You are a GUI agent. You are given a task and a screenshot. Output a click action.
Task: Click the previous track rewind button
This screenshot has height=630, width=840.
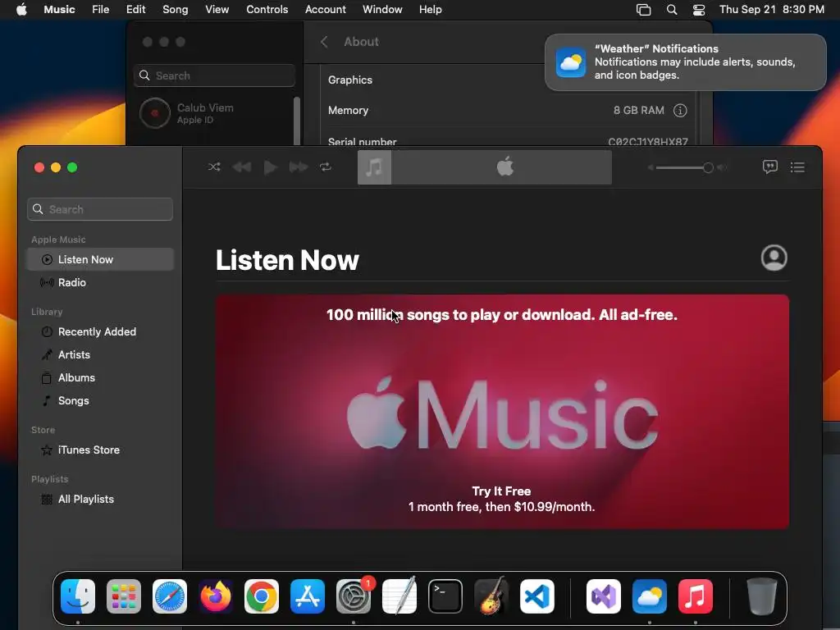(x=242, y=167)
